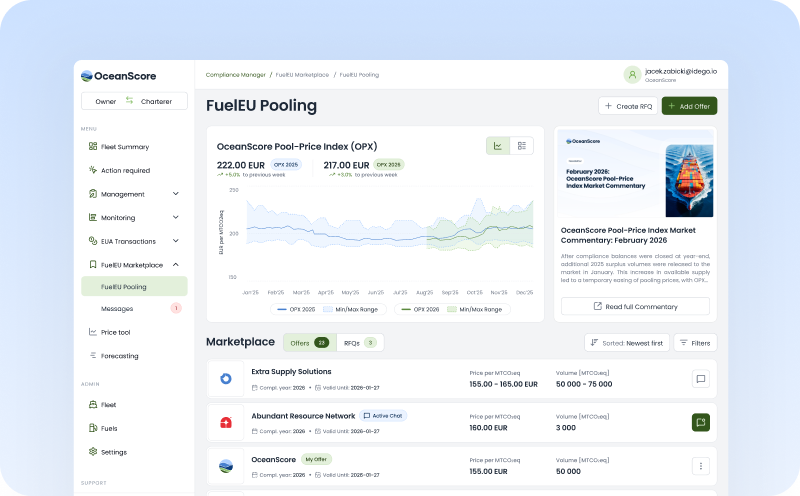Open chat for Extra Supply Solutions offer
The height and width of the screenshot is (496, 800).
[x=700, y=379]
